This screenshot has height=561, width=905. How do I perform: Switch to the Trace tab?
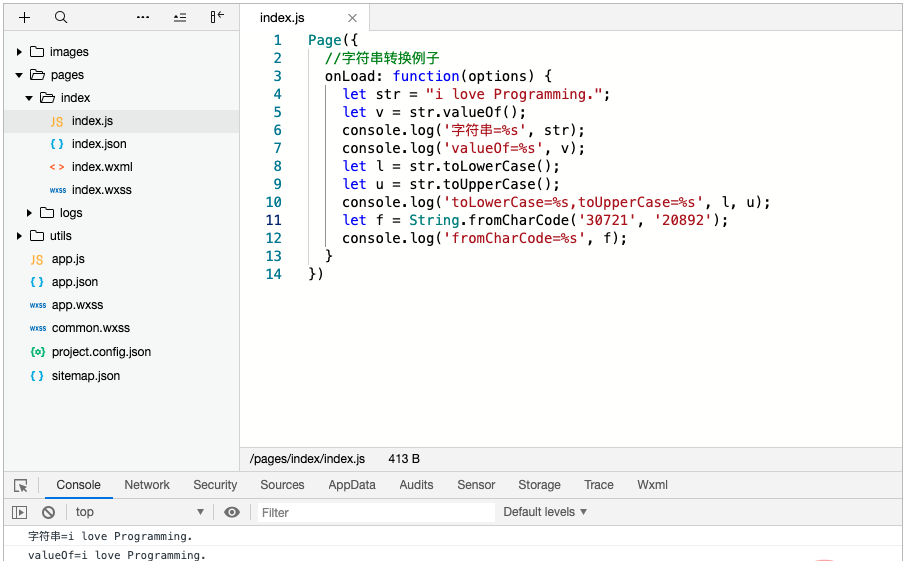click(x=599, y=485)
